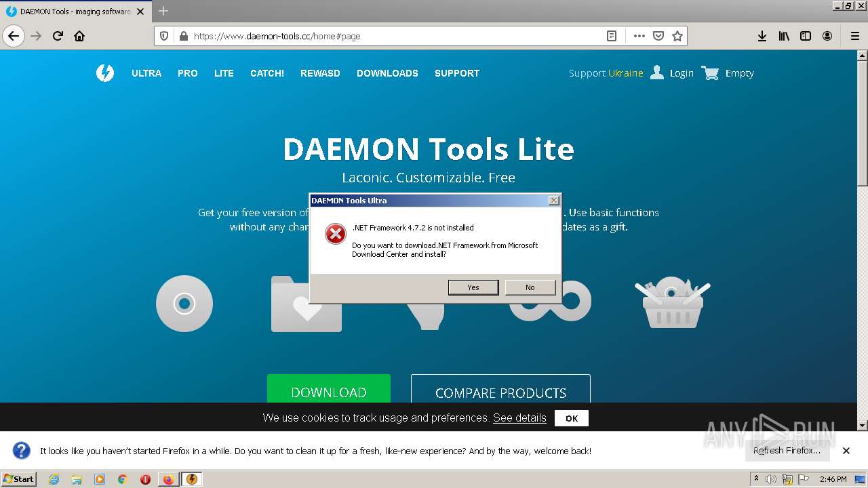
Task: Accept cookies with the OK button
Action: [572, 418]
